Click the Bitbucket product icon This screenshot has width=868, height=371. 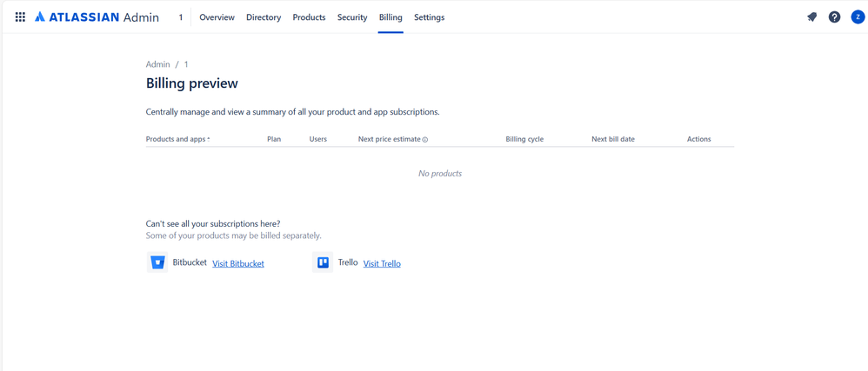pyautogui.click(x=157, y=262)
